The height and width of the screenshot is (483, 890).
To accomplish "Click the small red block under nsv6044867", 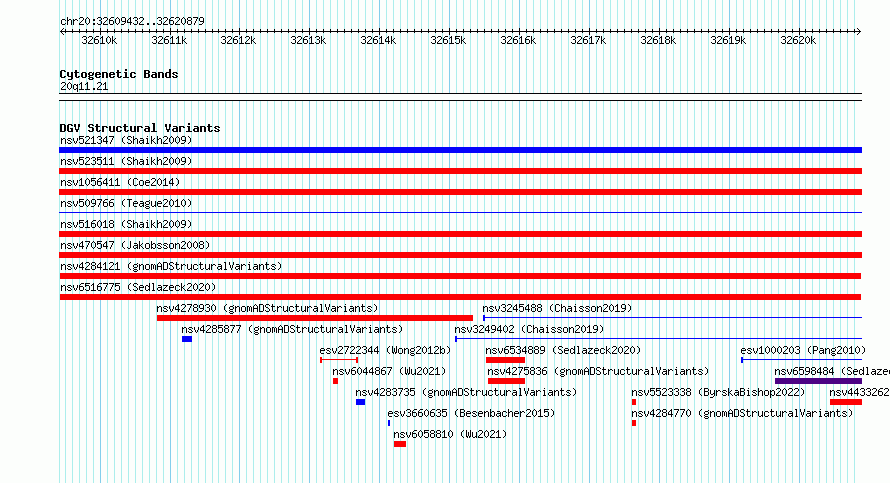I will (335, 381).
